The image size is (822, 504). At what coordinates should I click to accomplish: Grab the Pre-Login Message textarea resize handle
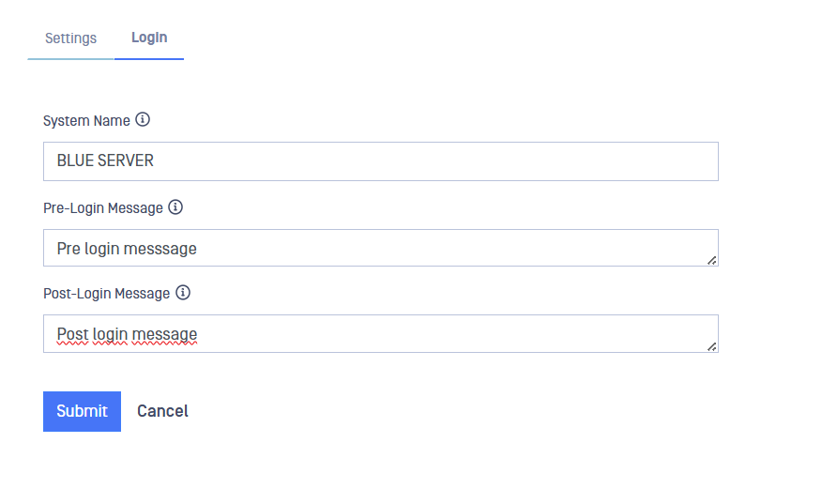point(712,260)
